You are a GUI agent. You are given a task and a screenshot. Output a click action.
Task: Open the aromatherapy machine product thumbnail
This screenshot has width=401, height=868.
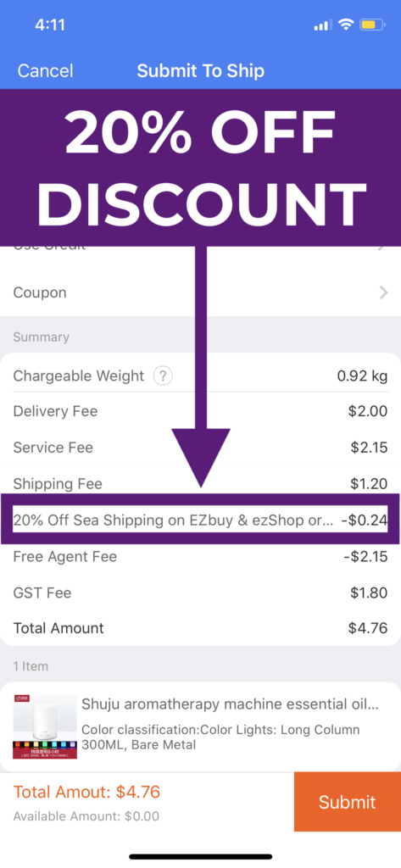[x=45, y=726]
